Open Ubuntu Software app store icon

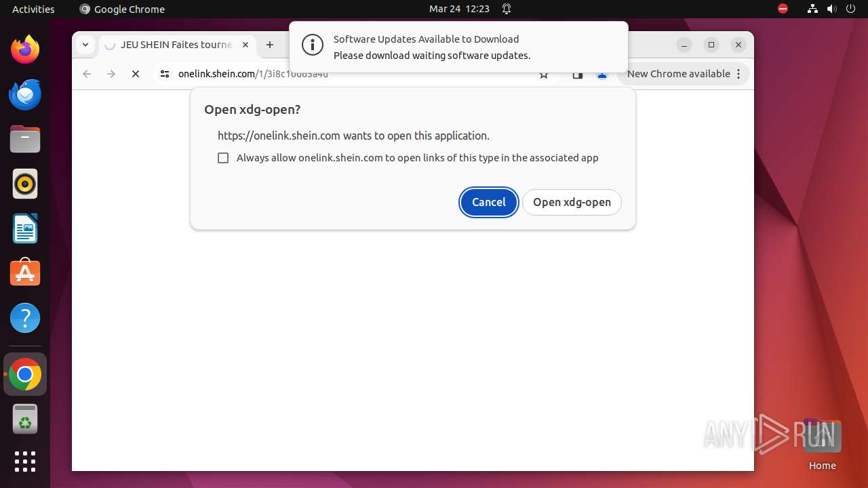pyautogui.click(x=25, y=272)
